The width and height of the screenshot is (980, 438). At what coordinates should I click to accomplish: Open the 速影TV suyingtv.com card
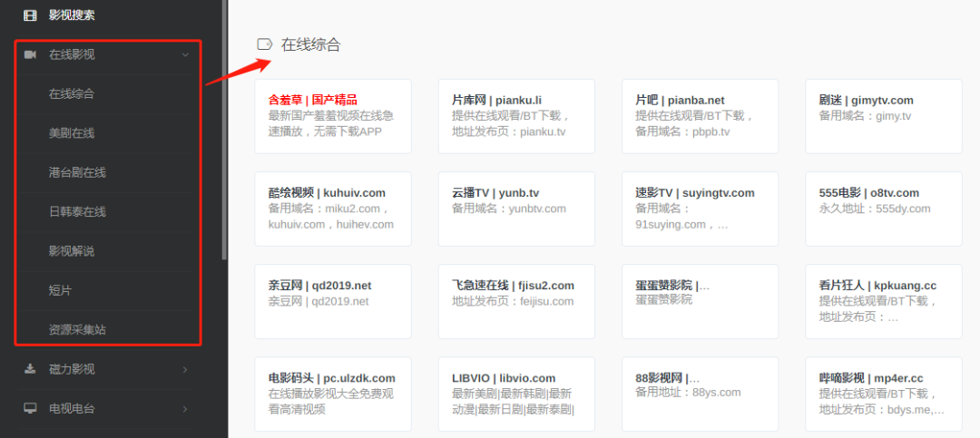(x=700, y=209)
